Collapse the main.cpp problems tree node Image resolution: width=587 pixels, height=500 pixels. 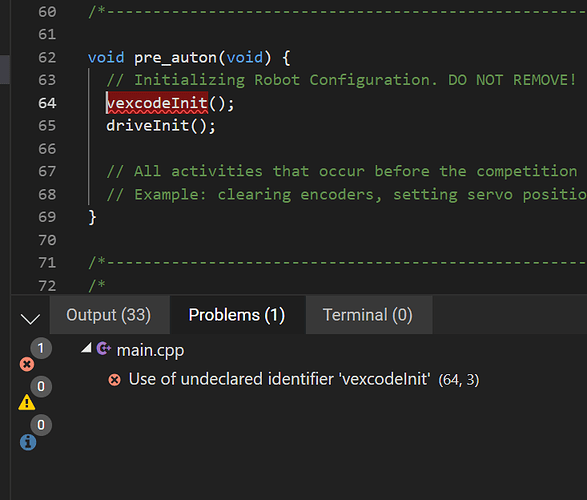point(87,348)
